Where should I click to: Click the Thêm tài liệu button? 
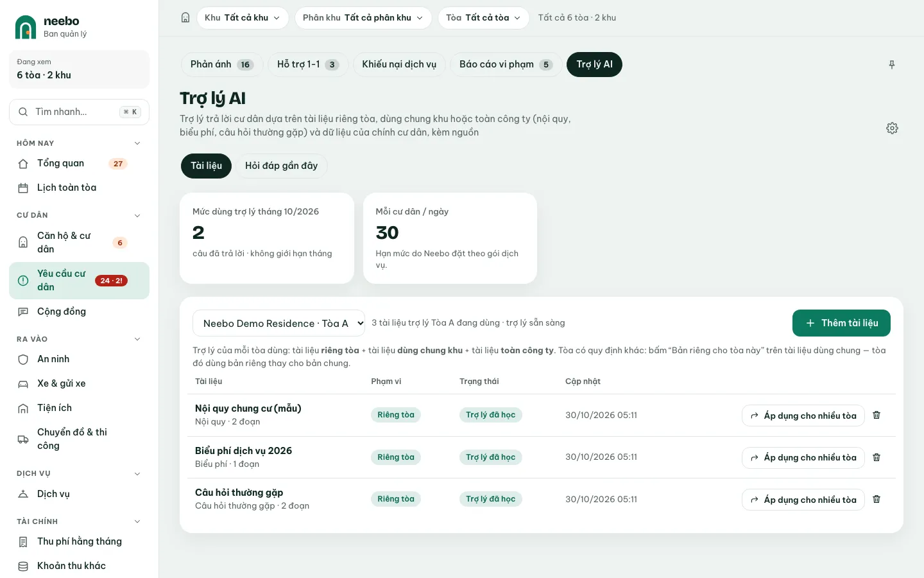[x=841, y=323]
